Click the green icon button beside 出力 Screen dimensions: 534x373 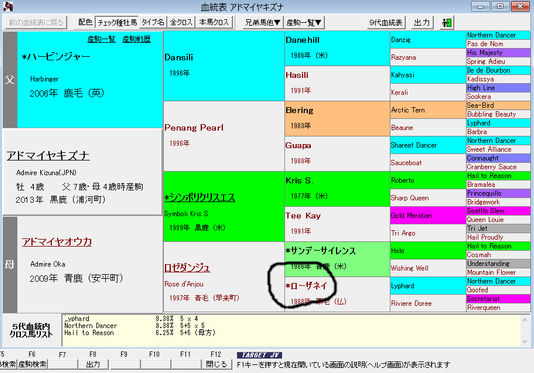point(447,23)
